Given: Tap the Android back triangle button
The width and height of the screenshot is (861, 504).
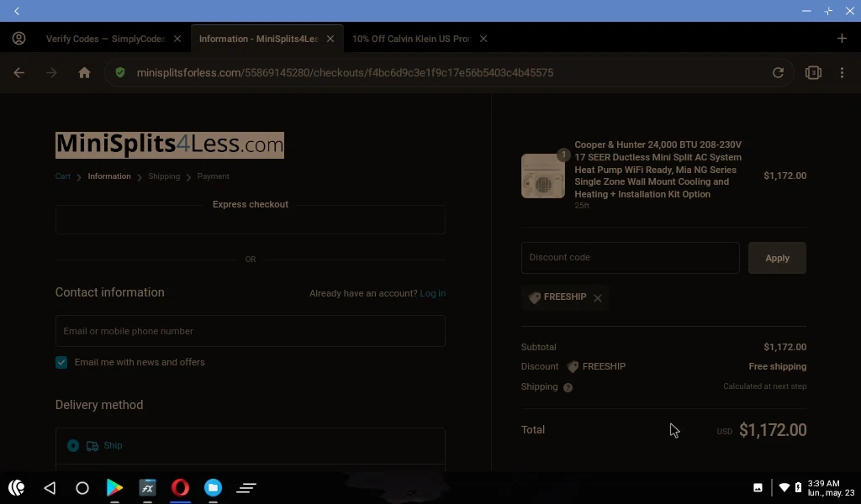Looking at the screenshot, I should tap(50, 487).
